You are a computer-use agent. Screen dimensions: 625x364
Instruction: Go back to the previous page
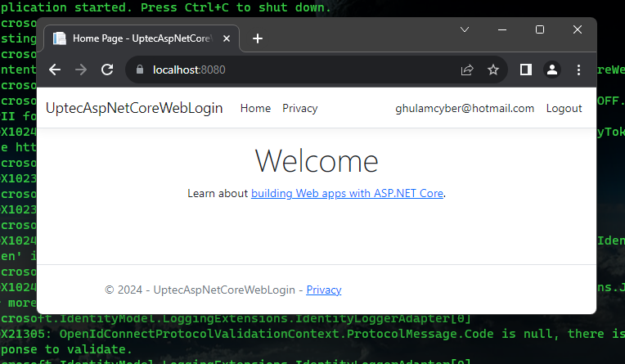pyautogui.click(x=55, y=70)
